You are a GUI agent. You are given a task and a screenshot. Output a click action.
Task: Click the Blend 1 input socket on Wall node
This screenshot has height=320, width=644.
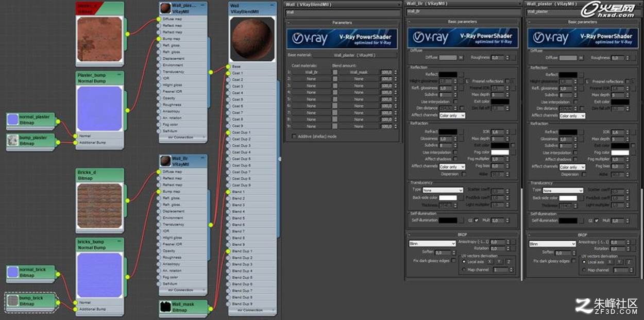tap(228, 192)
